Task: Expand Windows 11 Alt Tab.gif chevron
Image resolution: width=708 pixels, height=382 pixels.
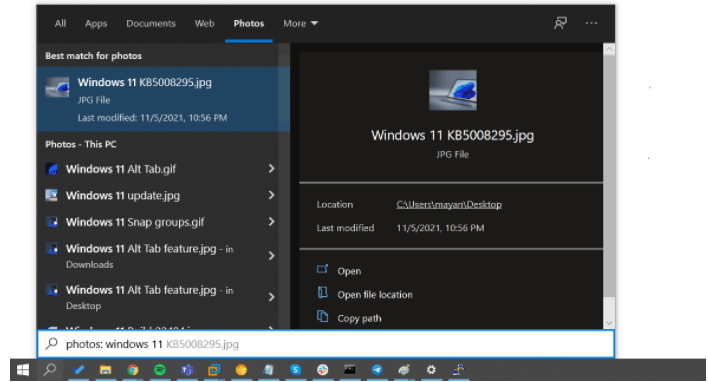Action: [271, 168]
